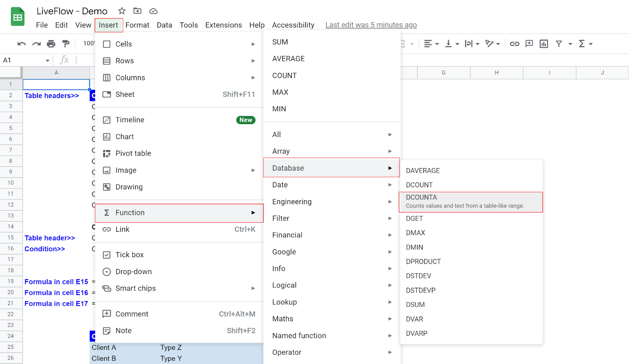This screenshot has width=629, height=364.
Task: Insert a Note from the menu
Action: coord(179,331)
